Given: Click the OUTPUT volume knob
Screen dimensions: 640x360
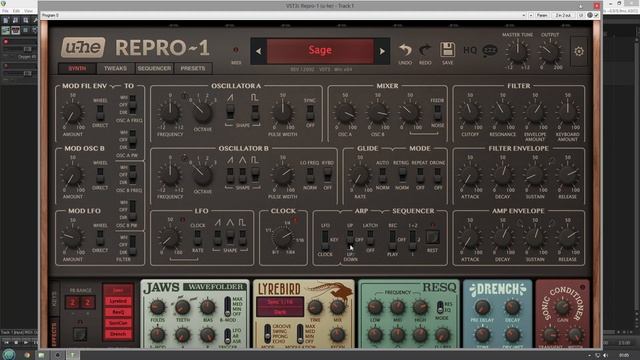Looking at the screenshot, I should tap(550, 52).
